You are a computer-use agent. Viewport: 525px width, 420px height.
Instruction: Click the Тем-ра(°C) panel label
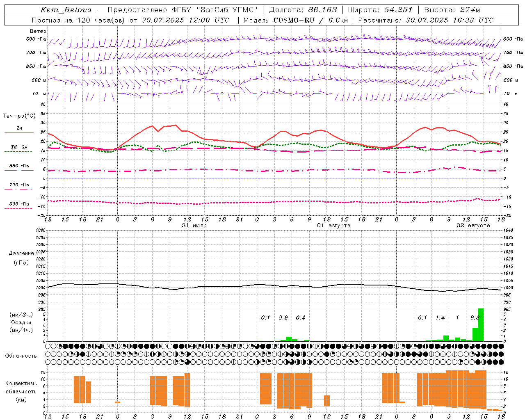tap(19, 116)
